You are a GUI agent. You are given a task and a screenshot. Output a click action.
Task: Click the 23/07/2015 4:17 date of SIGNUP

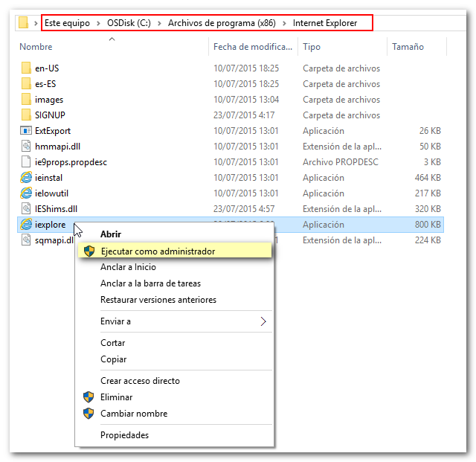[x=244, y=115]
